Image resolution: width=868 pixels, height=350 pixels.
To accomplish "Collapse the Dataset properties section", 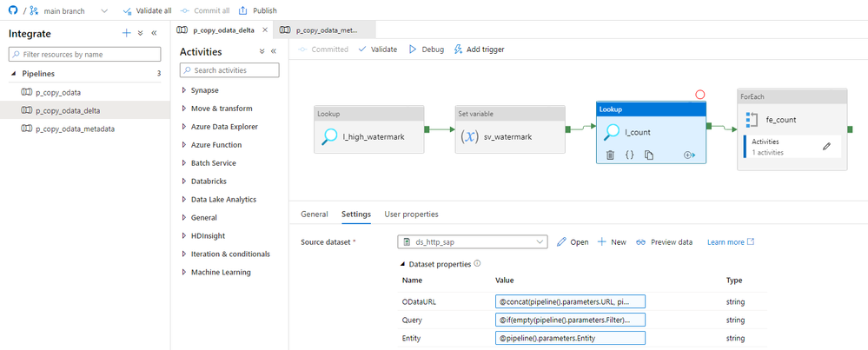I will pos(401,264).
